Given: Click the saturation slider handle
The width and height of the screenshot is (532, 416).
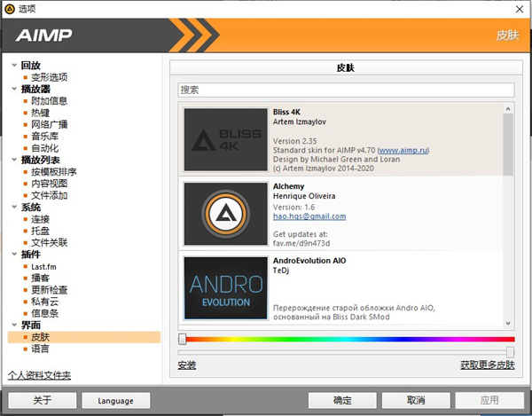Looking at the screenshot, I should point(511,352).
